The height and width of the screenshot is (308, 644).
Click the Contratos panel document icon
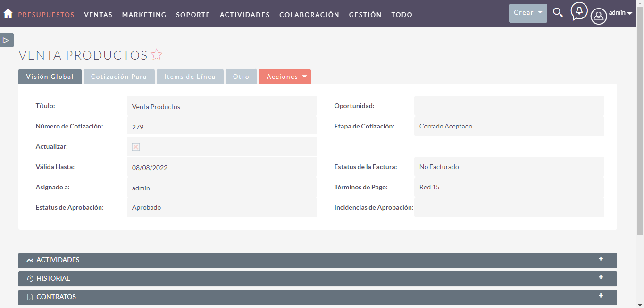tap(30, 297)
